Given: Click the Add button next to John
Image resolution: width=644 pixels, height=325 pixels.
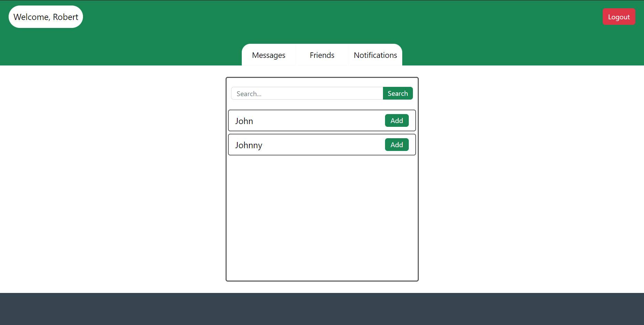Looking at the screenshot, I should [x=396, y=120].
